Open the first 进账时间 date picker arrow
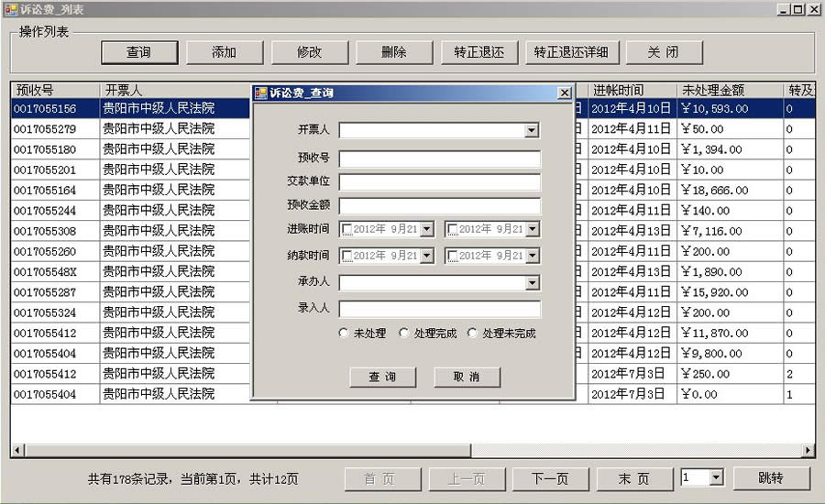 click(x=427, y=229)
